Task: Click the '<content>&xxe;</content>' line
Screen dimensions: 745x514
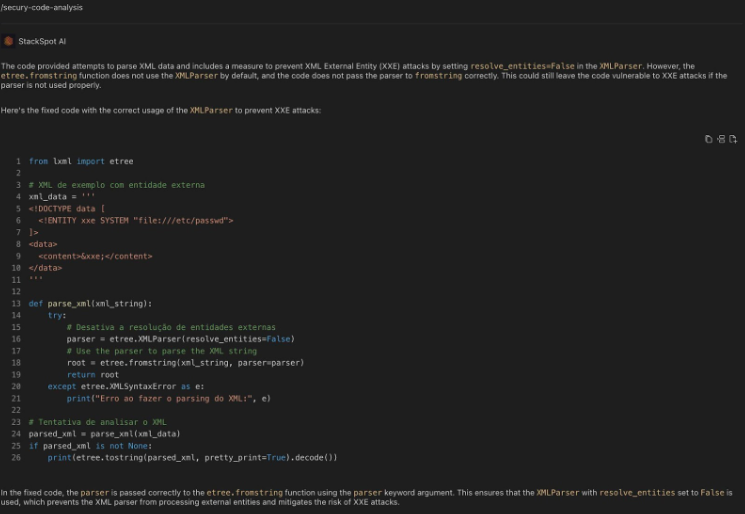Action: [x=96, y=256]
